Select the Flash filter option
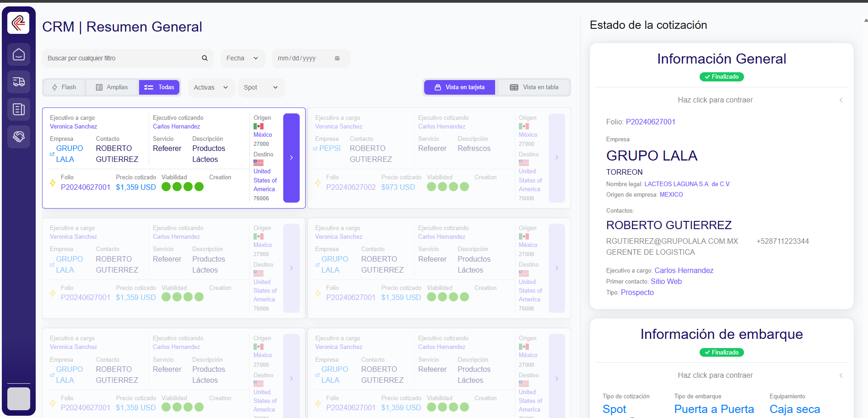The image size is (868, 418). coord(64,87)
